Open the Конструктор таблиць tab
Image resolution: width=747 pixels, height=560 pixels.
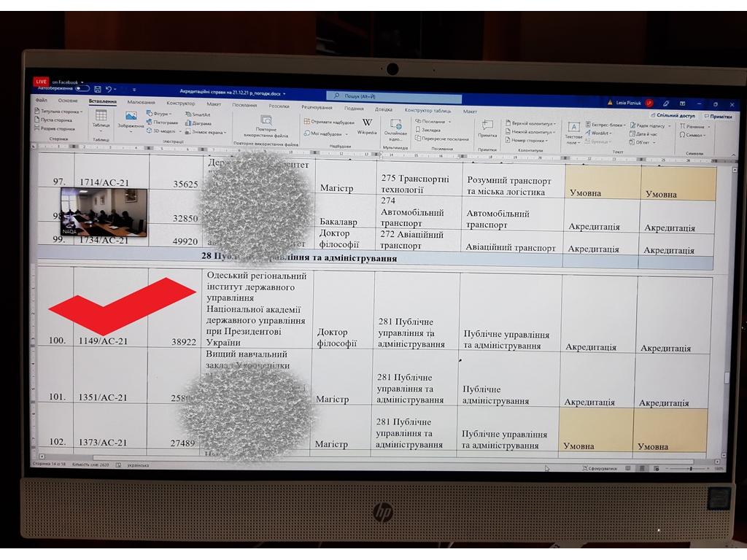tap(427, 111)
